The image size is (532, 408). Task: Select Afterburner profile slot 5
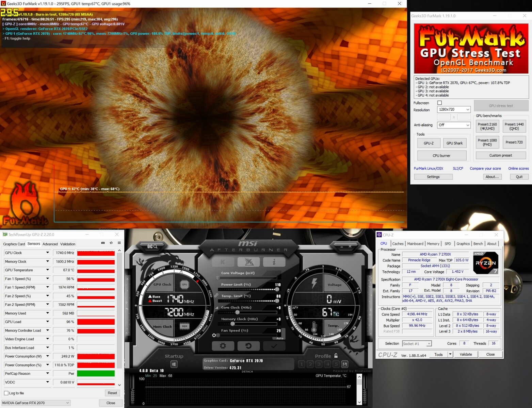pos(336,364)
